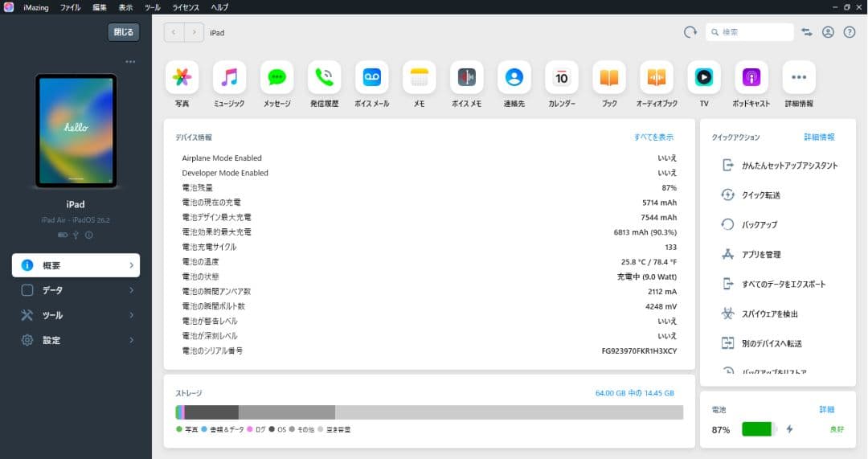868x459 pixels.
Task: Click the 6813 mAh (90.3%) value
Action: click(x=645, y=232)
